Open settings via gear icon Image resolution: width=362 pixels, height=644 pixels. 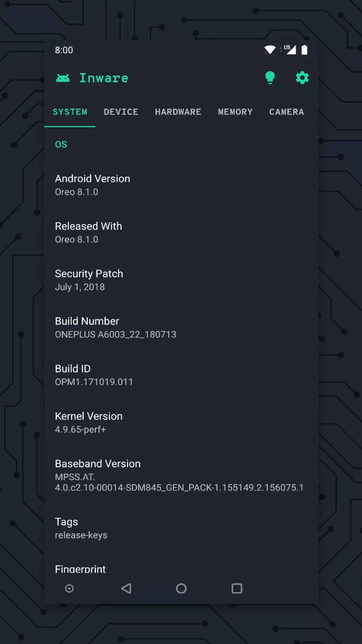coord(302,78)
